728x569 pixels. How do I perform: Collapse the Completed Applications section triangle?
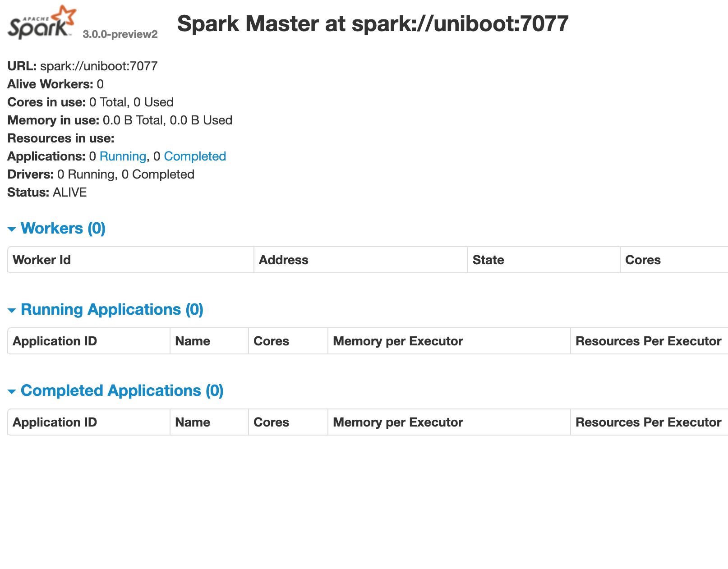[x=12, y=391]
